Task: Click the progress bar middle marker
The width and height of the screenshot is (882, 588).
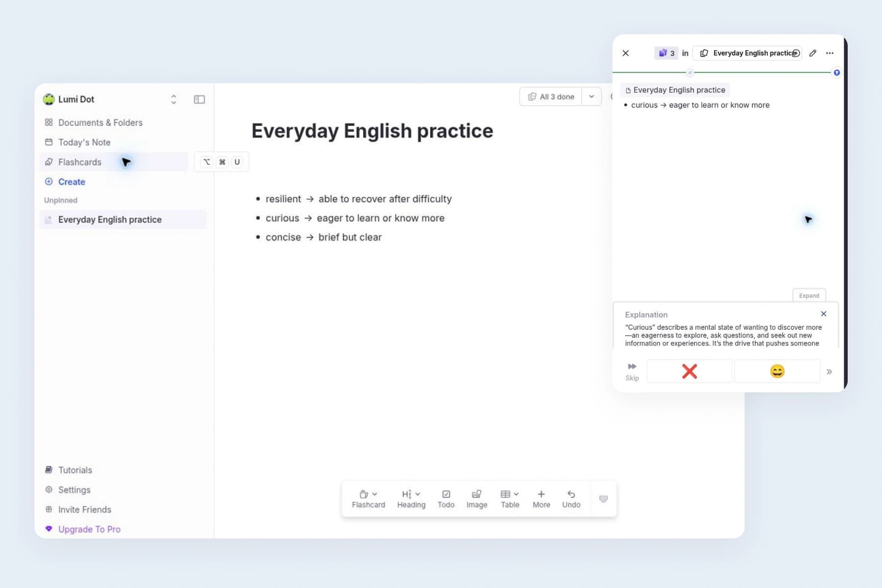Action: click(690, 73)
